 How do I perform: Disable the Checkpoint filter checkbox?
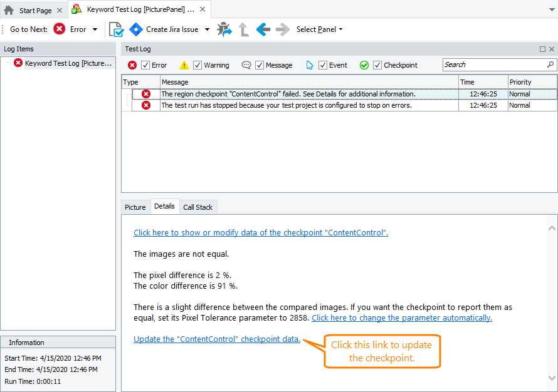[x=377, y=64]
